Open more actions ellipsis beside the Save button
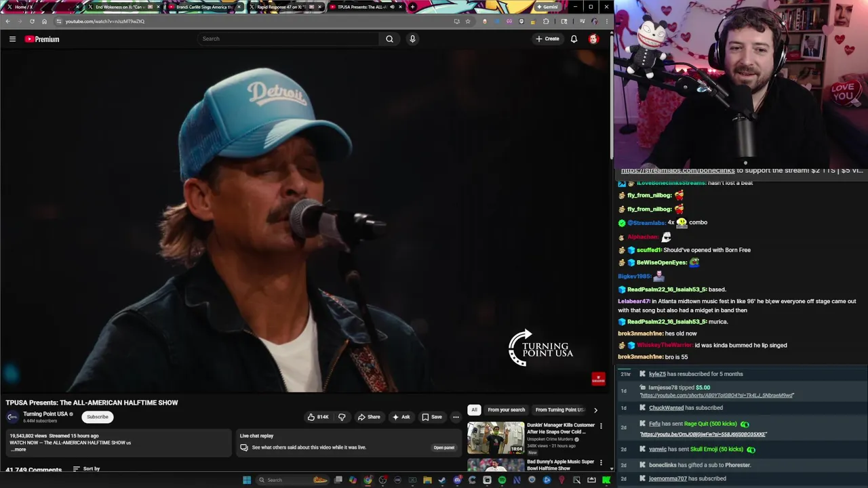This screenshot has width=868, height=488. pyautogui.click(x=456, y=417)
